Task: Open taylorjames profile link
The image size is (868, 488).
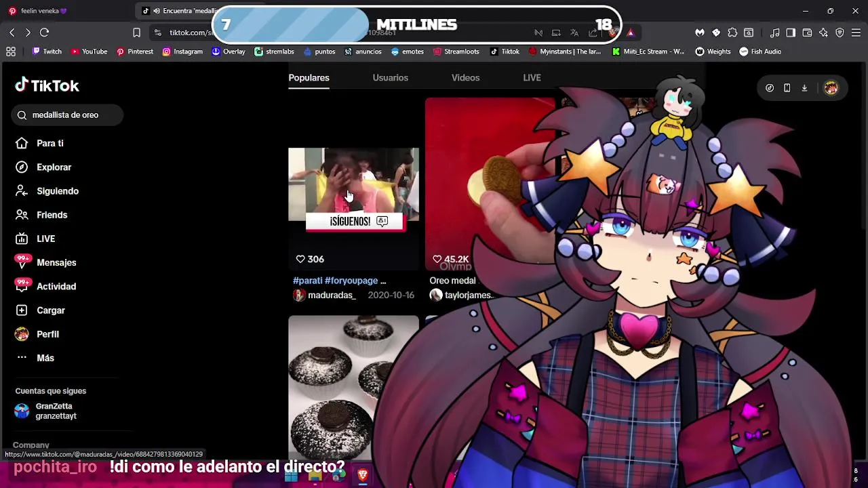Action: (461, 296)
